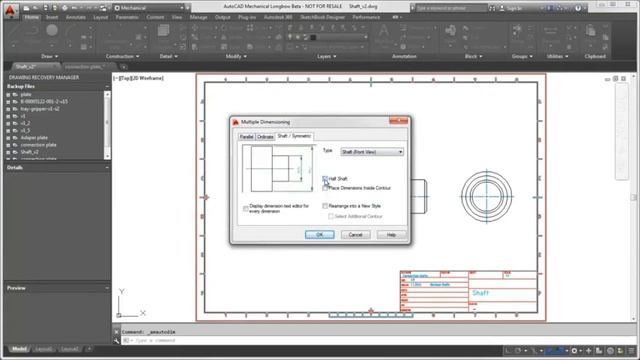This screenshot has width=640, height=360.
Task: Toggle the Half Shaft checkbox
Action: (325, 179)
